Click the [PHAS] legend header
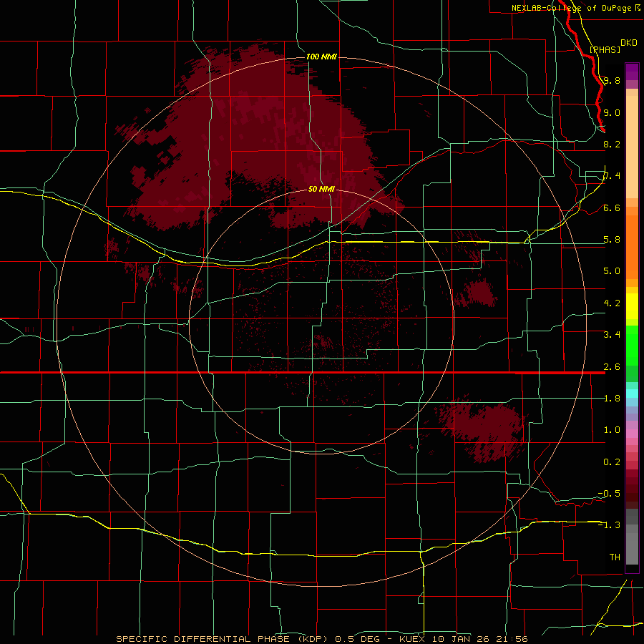This screenshot has height=644, width=644. [x=605, y=49]
